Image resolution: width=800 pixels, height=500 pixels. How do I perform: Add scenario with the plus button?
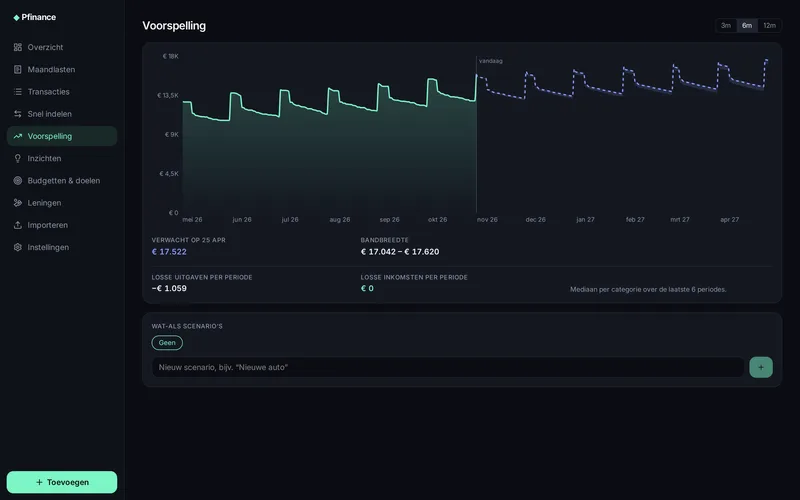click(761, 367)
